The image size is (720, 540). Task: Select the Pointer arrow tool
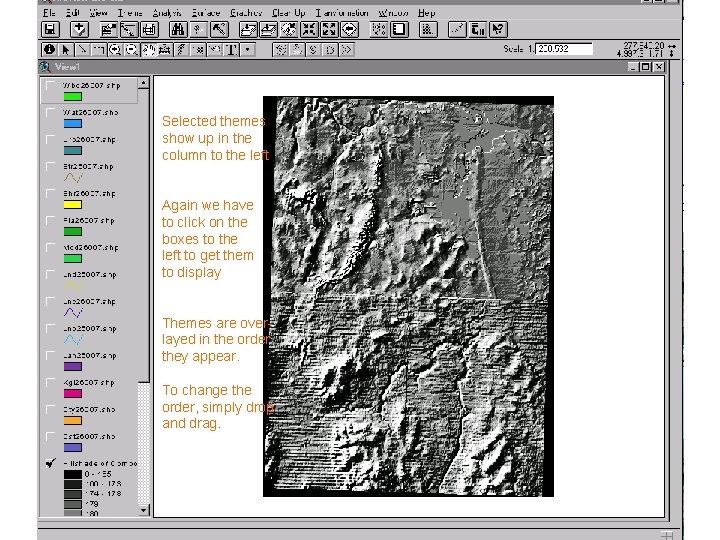66,48
